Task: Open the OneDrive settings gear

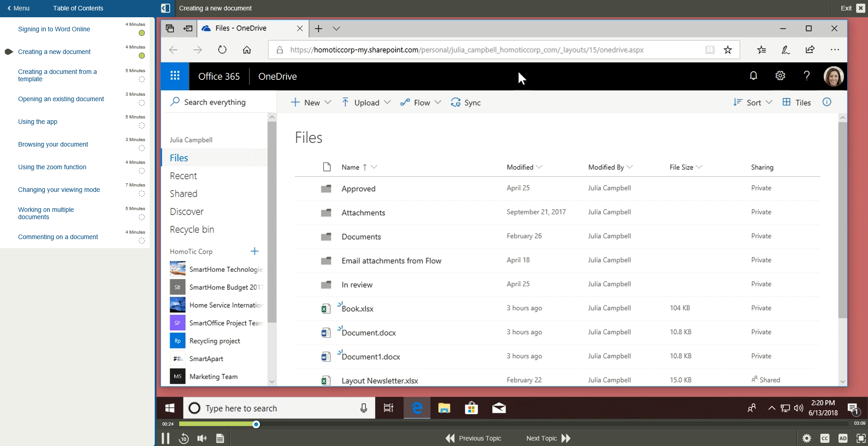Action: pyautogui.click(x=780, y=76)
